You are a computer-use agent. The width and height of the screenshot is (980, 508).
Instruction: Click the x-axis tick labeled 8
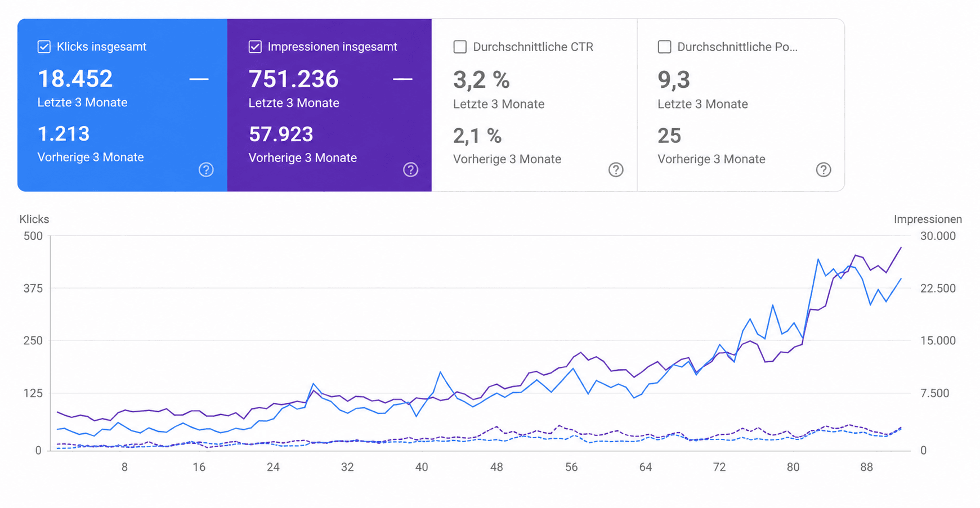(124, 467)
